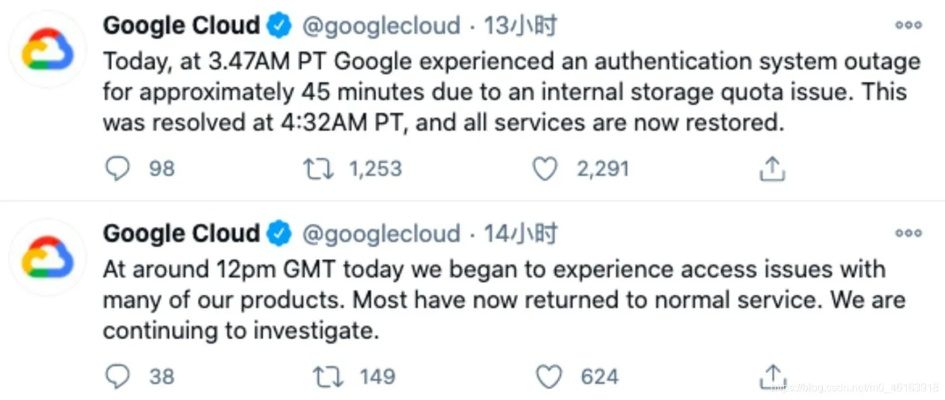Like the authentication outage tweet
The width and height of the screenshot is (945, 400).
pyautogui.click(x=544, y=168)
